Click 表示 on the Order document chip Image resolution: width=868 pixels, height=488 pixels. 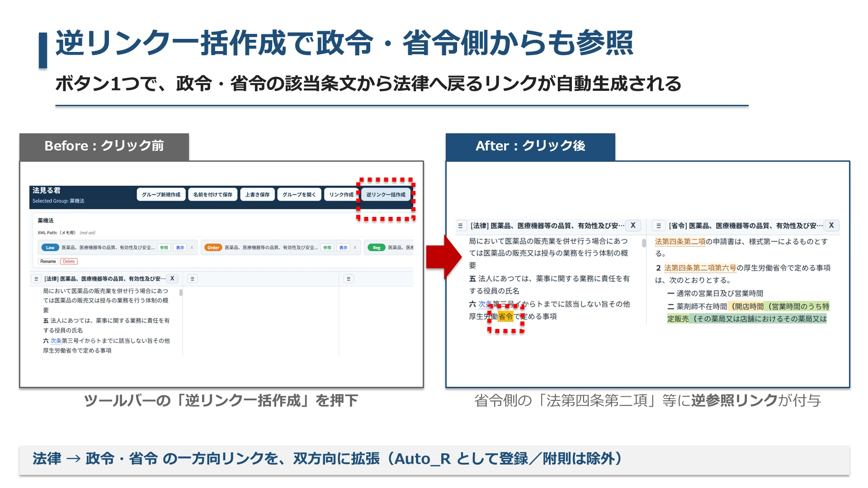point(343,248)
